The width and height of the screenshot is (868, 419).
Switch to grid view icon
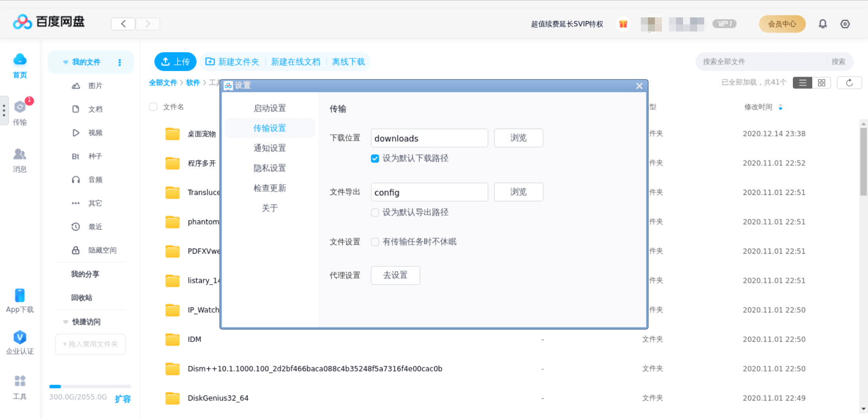pos(822,83)
